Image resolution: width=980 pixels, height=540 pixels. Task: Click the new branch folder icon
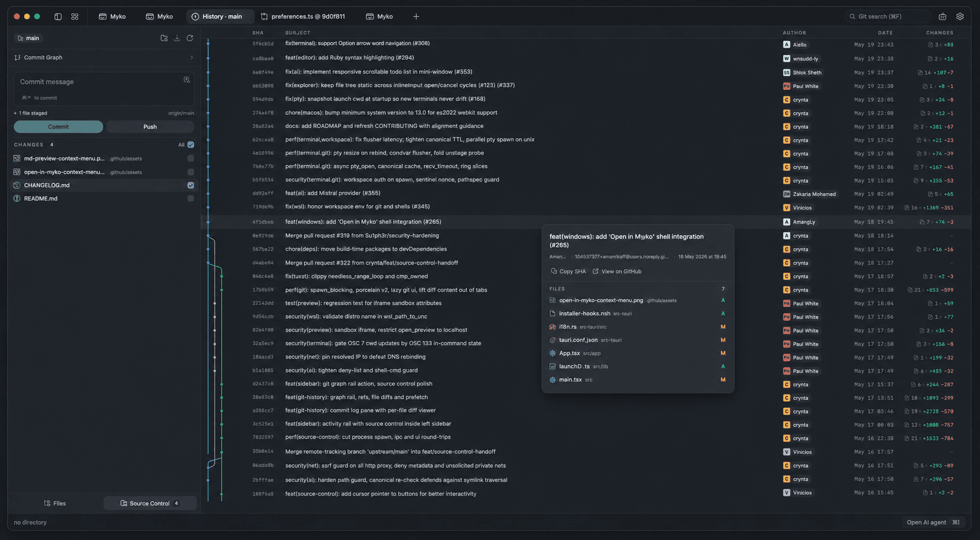point(164,38)
